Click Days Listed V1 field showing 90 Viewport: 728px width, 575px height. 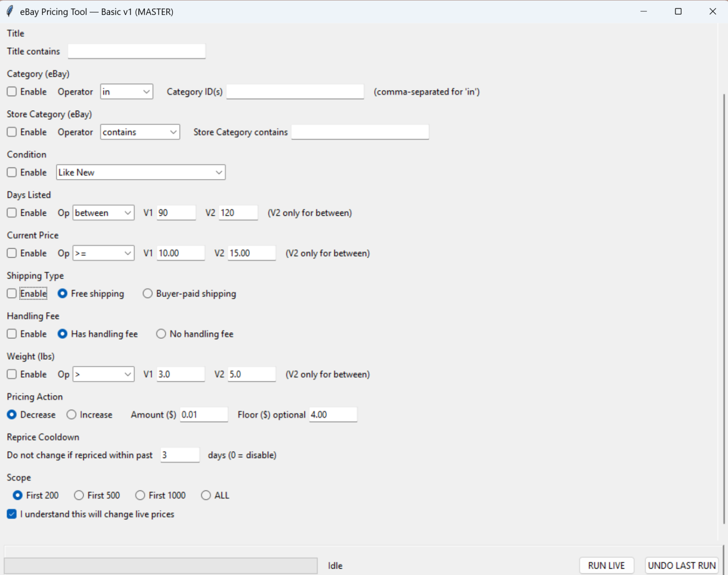coord(176,213)
